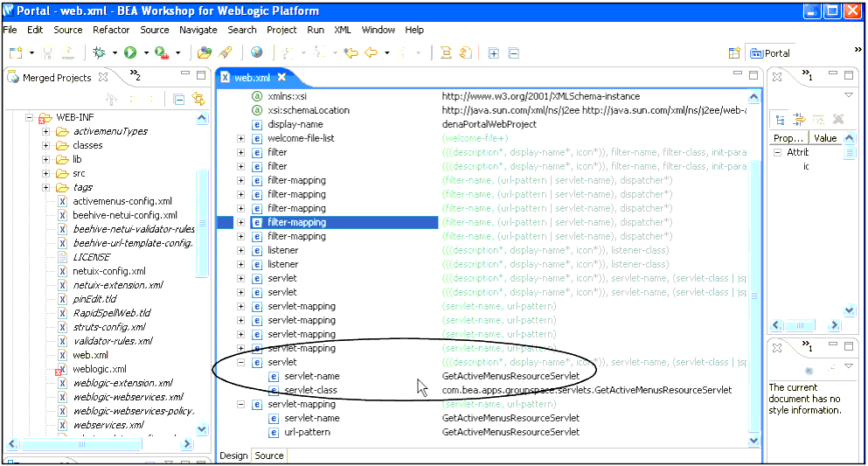Collapse the Attributes group in Properties
This screenshot has height=466, width=868.
[x=777, y=152]
